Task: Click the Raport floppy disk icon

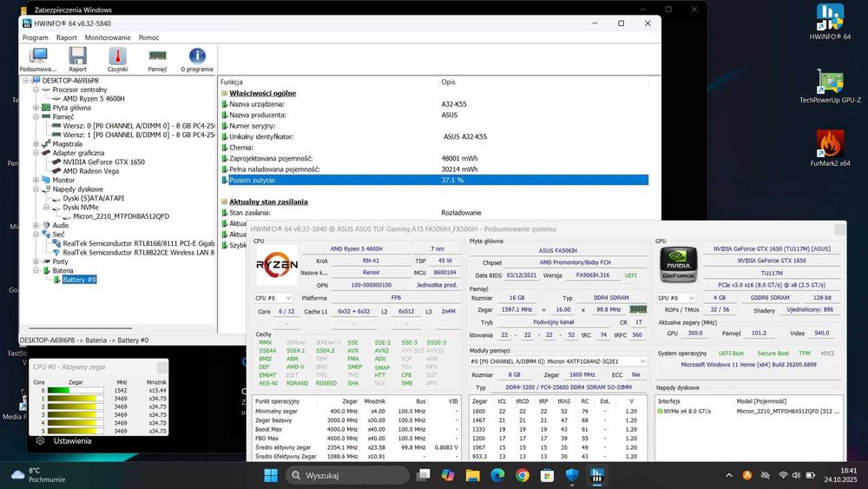Action: point(77,59)
